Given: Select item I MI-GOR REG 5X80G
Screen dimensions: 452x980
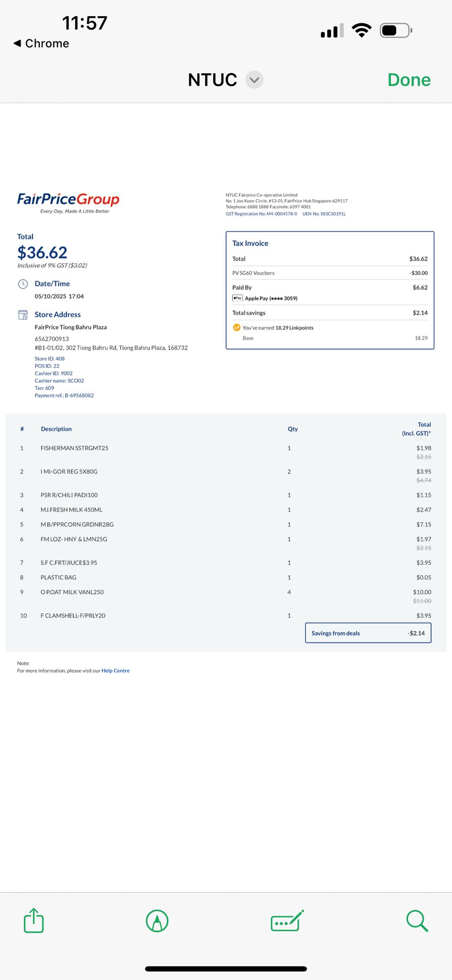Looking at the screenshot, I should click(x=69, y=472).
